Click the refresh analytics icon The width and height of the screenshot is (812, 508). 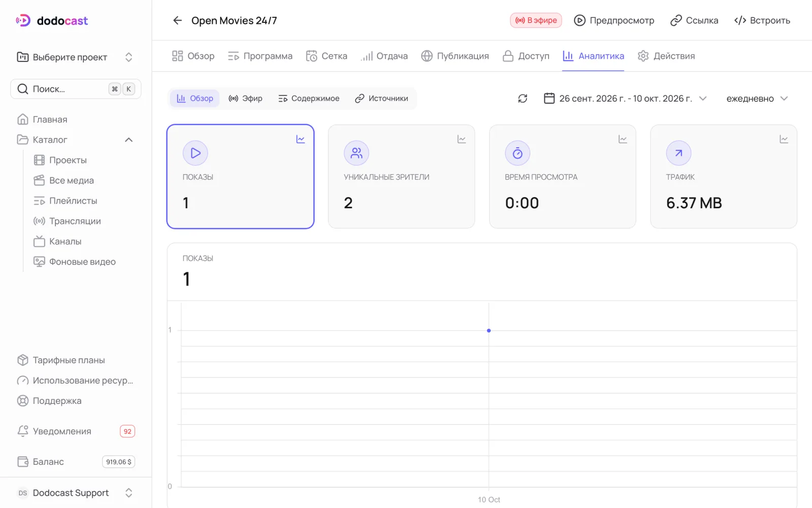tap(523, 99)
